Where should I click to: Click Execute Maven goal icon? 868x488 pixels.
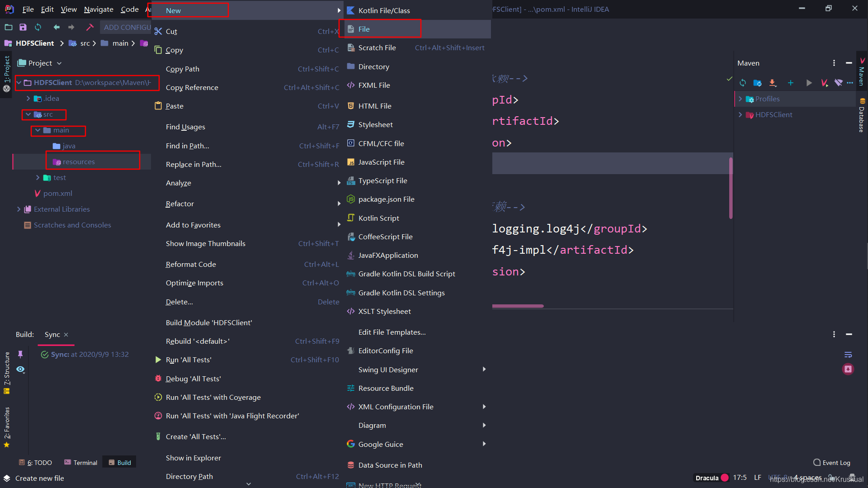[x=824, y=83]
